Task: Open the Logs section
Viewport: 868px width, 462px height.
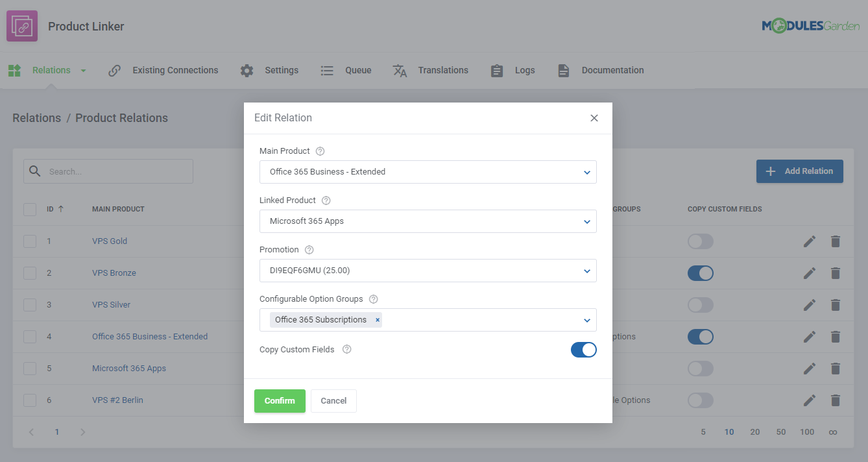Action: click(x=512, y=70)
